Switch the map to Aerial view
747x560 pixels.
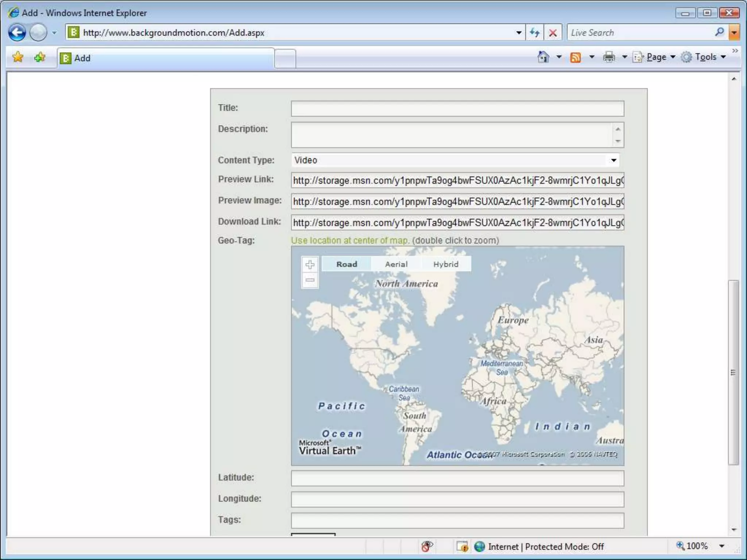[396, 264]
